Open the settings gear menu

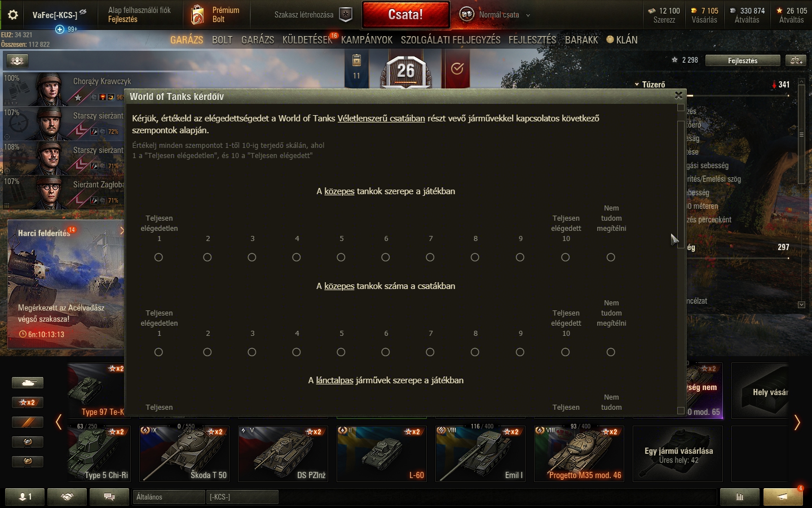tap(13, 15)
